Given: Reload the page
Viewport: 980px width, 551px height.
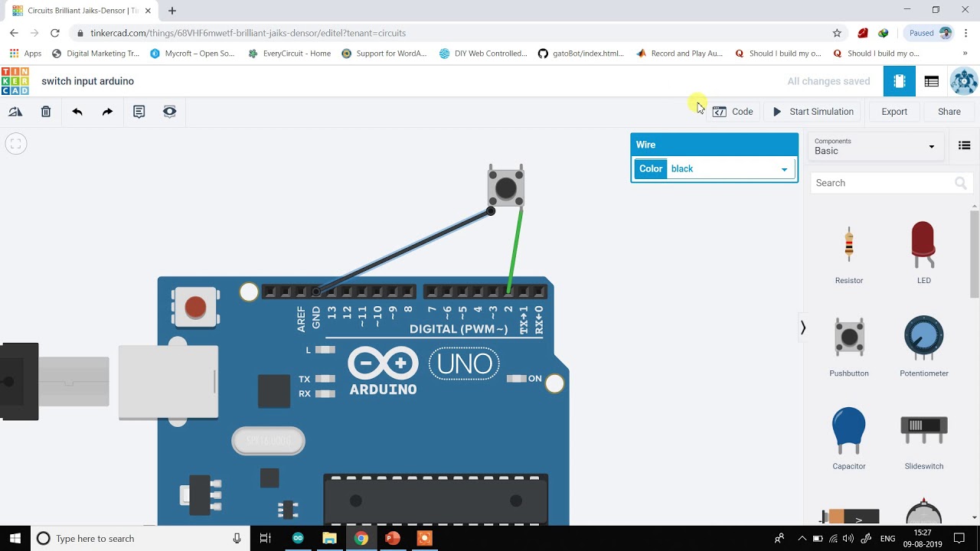Looking at the screenshot, I should [x=54, y=33].
